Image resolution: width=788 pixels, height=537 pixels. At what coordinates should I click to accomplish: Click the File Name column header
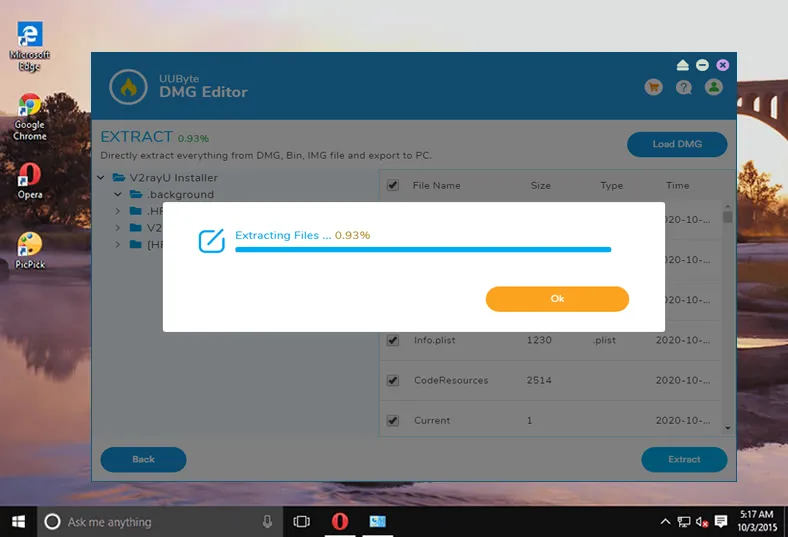click(436, 185)
